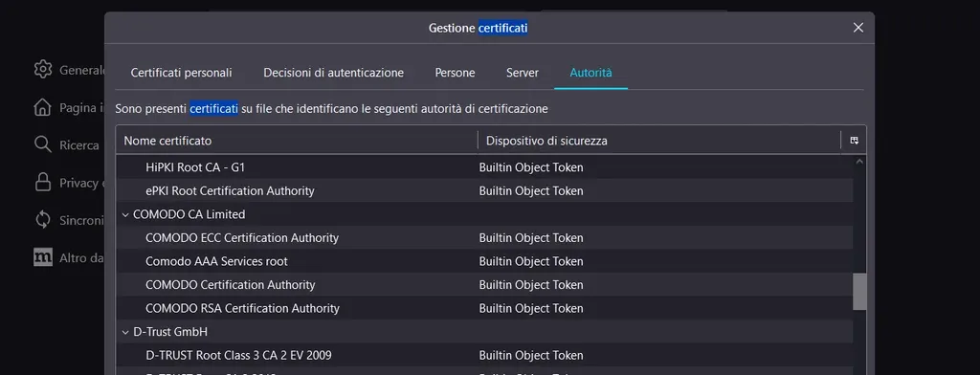
Task: Open the Server tab
Action: pyautogui.click(x=523, y=73)
